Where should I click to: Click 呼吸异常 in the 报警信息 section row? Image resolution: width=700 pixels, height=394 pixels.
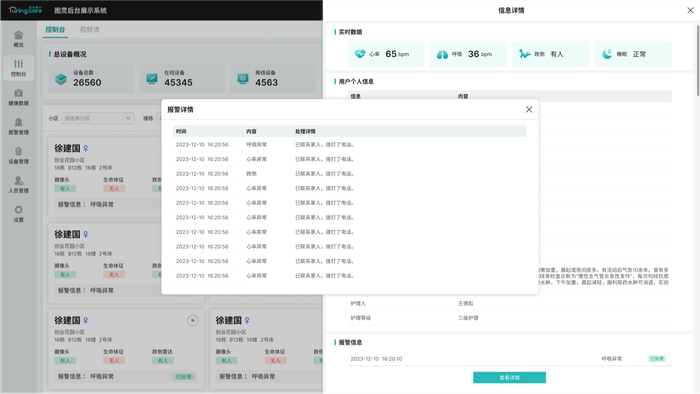coord(612,359)
